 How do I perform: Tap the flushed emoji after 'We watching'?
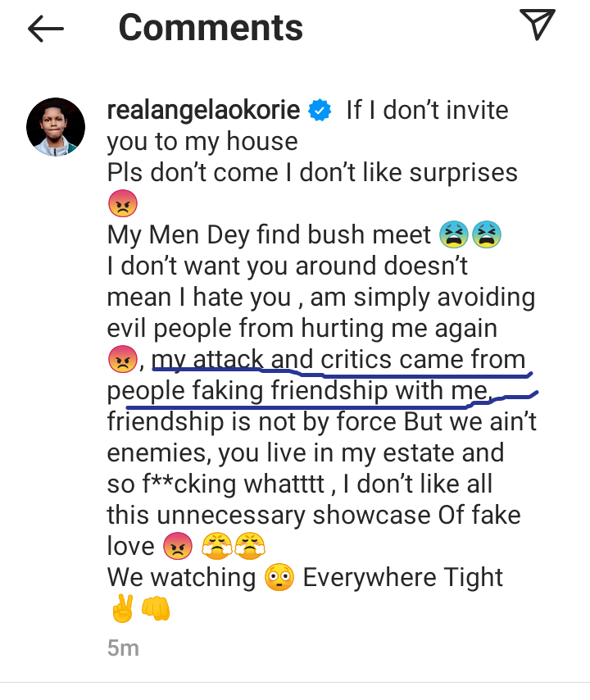click(279, 577)
